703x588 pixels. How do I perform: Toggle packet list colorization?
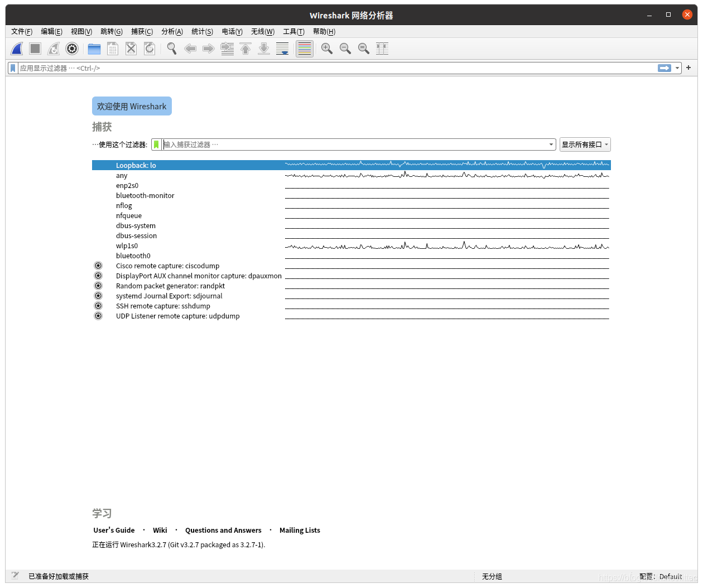[x=305, y=49]
